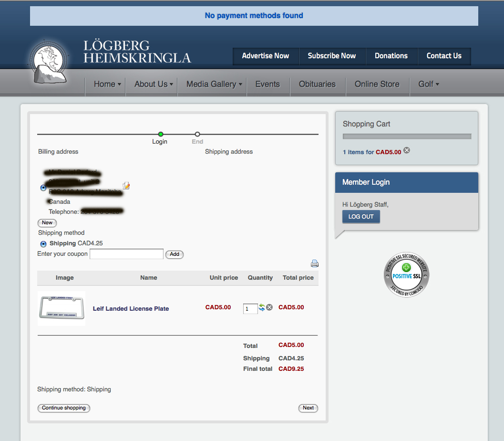Click the Positive SSL security badge

click(x=406, y=275)
